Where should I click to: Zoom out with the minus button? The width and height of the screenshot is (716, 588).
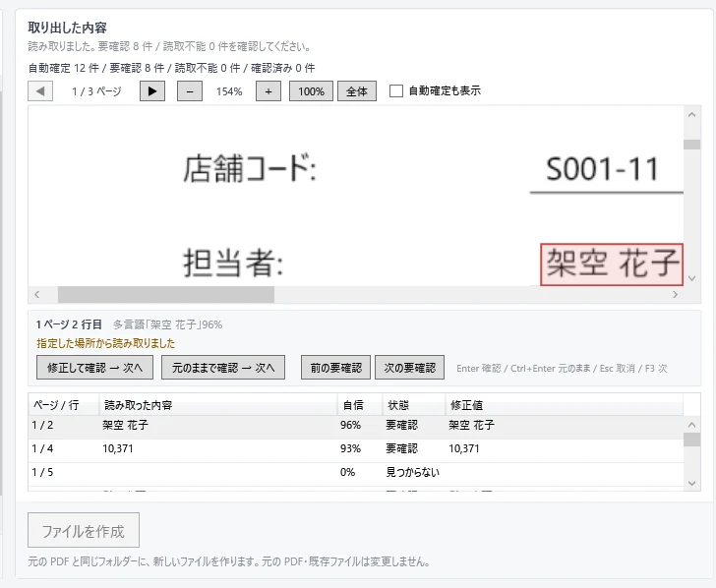(x=190, y=91)
